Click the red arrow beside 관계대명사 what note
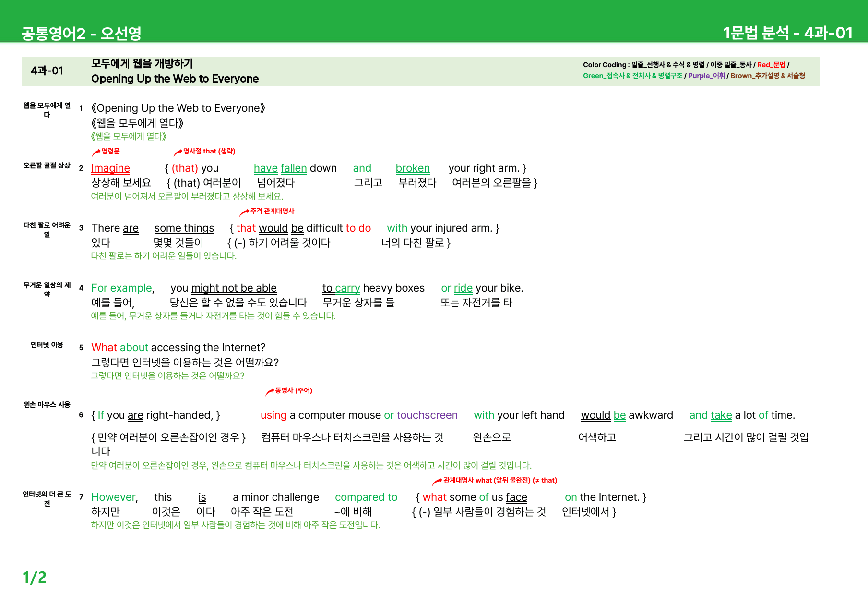Viewport: 868px width, 613px height. pyautogui.click(x=437, y=482)
